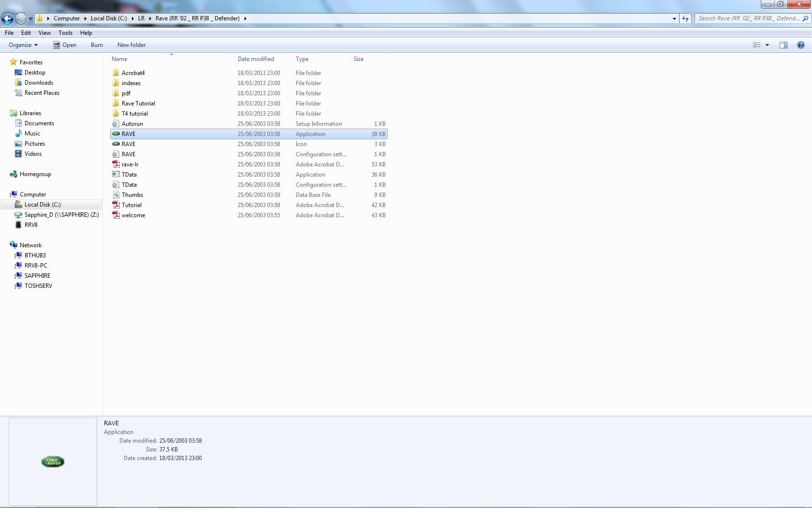Open the Pictures library
Screen dimensions: 812x508
34,144
